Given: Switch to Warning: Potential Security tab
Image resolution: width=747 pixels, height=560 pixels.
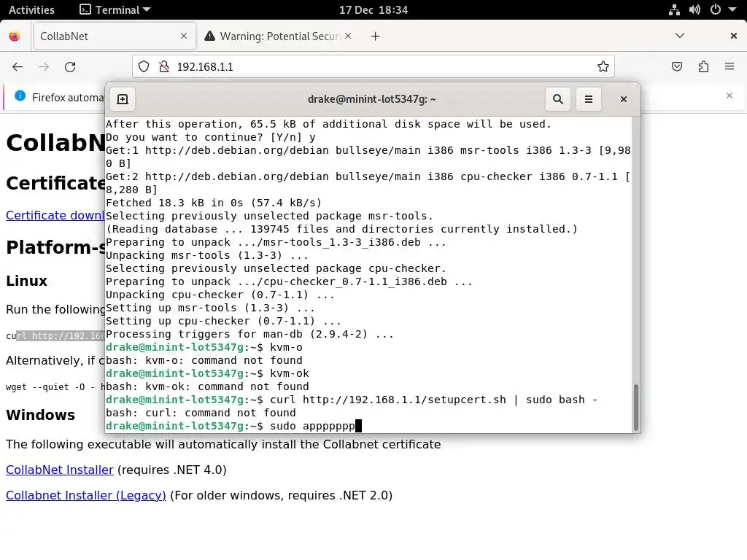Looking at the screenshot, I should [279, 36].
